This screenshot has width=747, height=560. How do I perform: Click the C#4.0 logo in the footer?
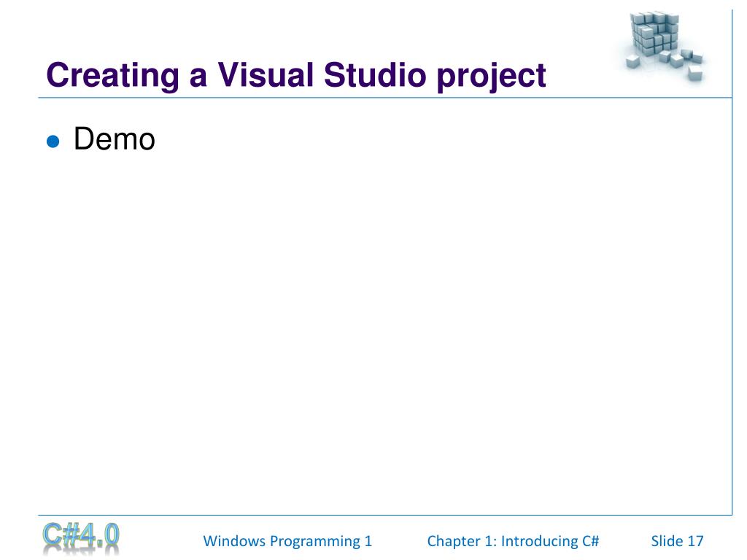click(x=80, y=538)
